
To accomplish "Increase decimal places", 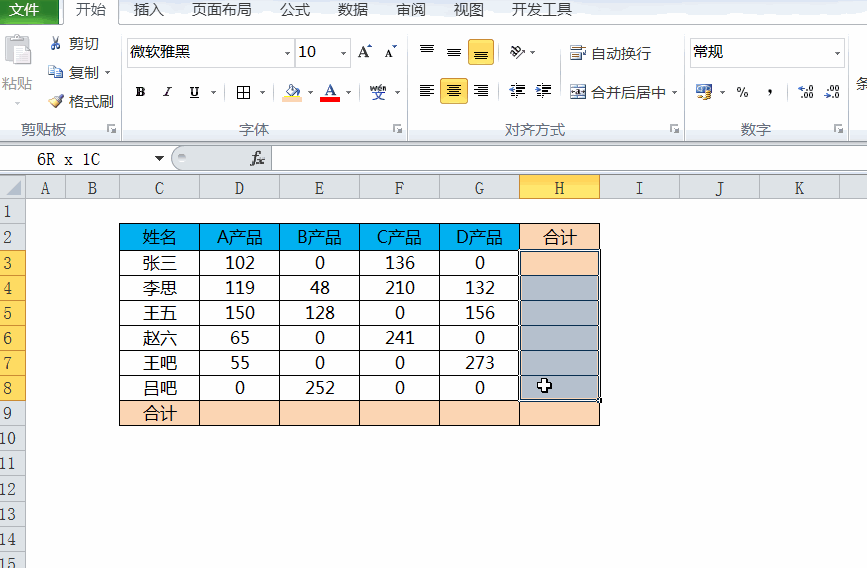I will pyautogui.click(x=806, y=92).
